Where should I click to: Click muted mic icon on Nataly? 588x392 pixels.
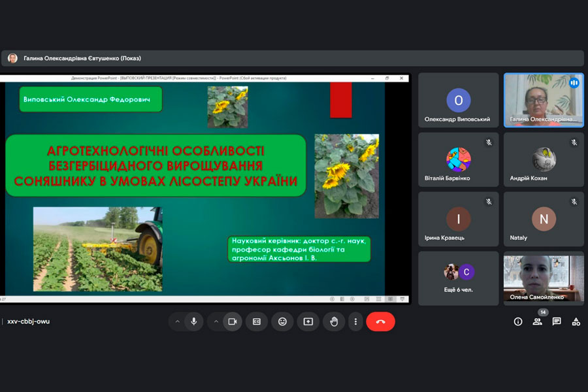[574, 202]
